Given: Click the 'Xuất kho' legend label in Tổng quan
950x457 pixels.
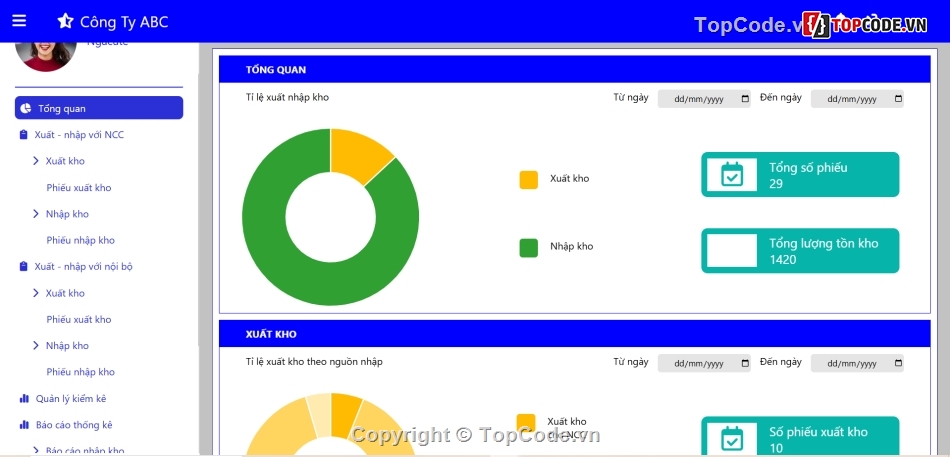Looking at the screenshot, I should 570,179.
